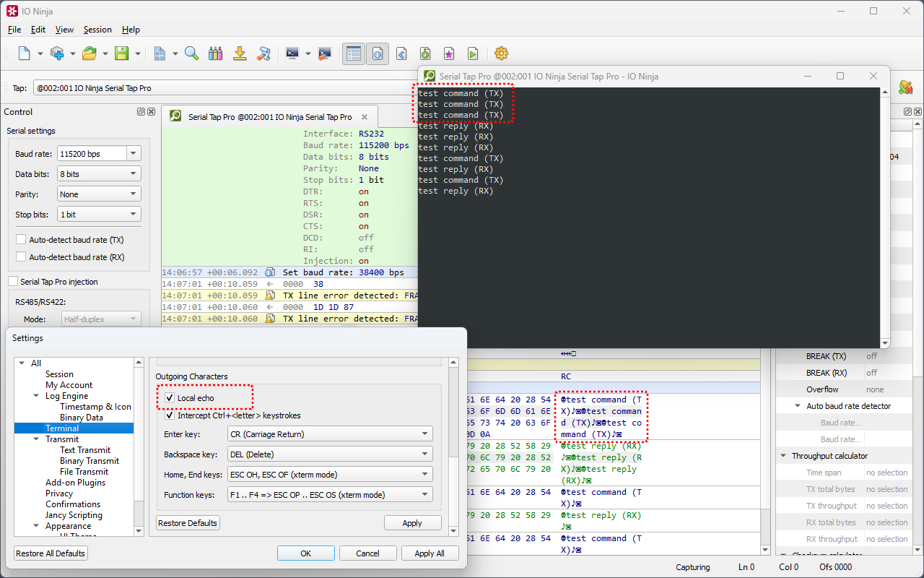
Task: Open the Parity dropdown in Serial settings
Action: click(98, 194)
